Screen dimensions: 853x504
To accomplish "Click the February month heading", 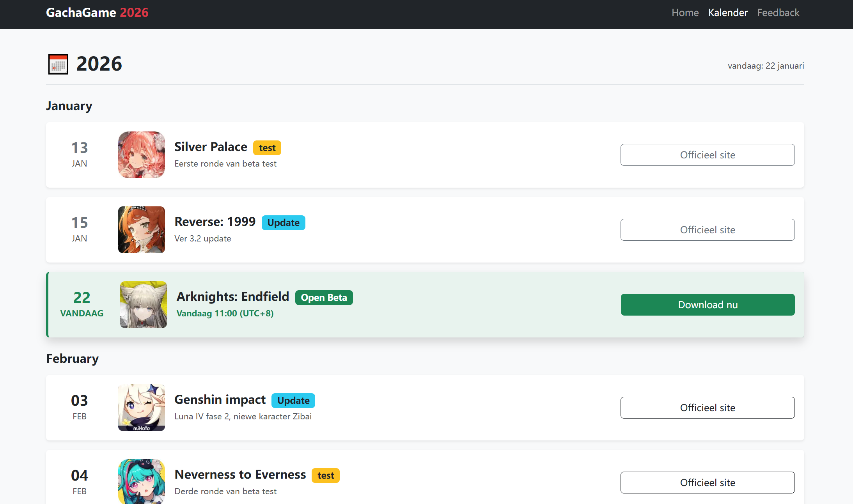I will click(x=73, y=358).
